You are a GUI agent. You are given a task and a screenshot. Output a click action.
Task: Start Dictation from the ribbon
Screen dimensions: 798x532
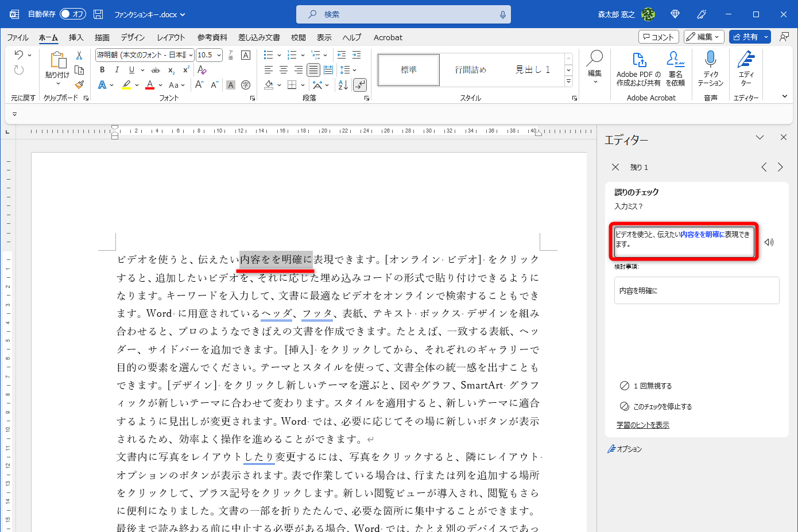coord(711,66)
